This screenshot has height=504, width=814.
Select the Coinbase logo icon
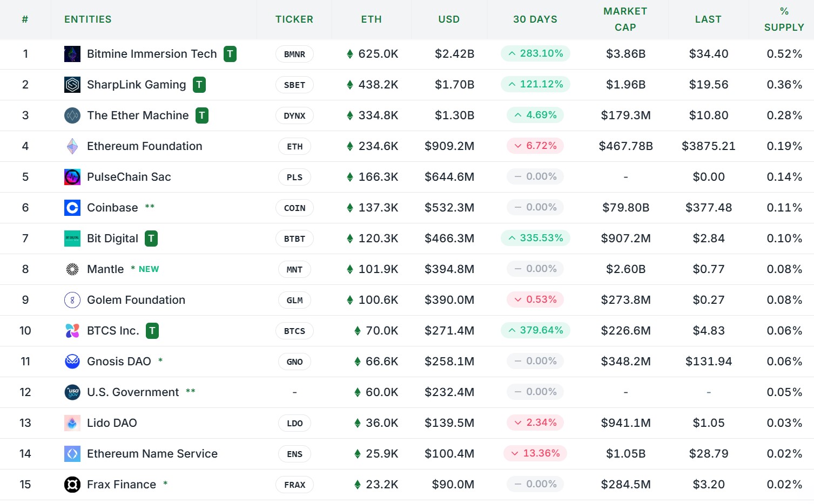72,208
